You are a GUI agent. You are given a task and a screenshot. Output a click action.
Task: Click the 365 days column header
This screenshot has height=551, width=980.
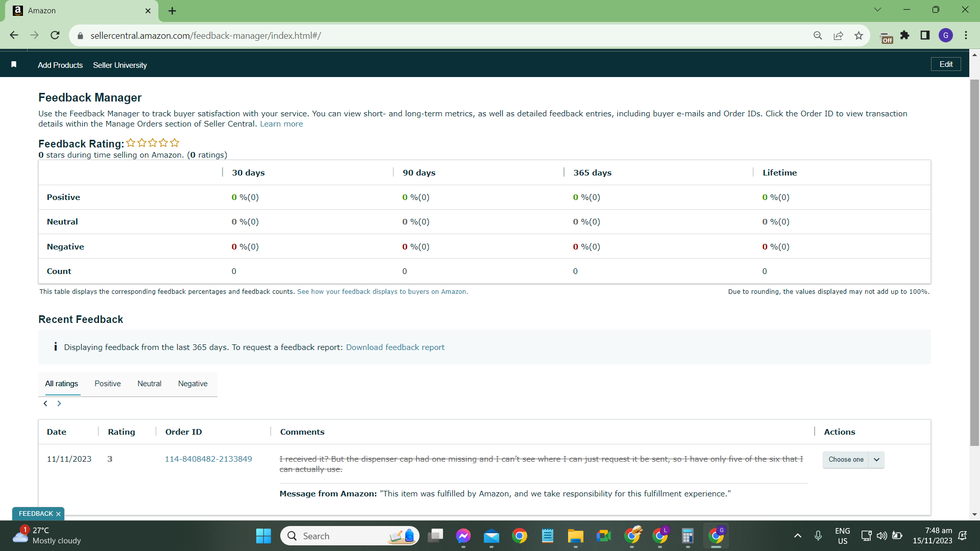coord(592,173)
